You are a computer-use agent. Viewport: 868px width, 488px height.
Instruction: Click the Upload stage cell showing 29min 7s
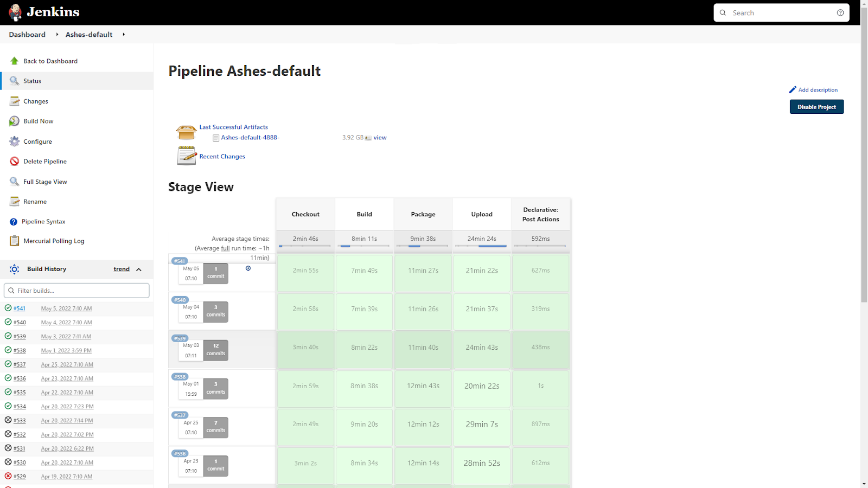pyautogui.click(x=482, y=425)
